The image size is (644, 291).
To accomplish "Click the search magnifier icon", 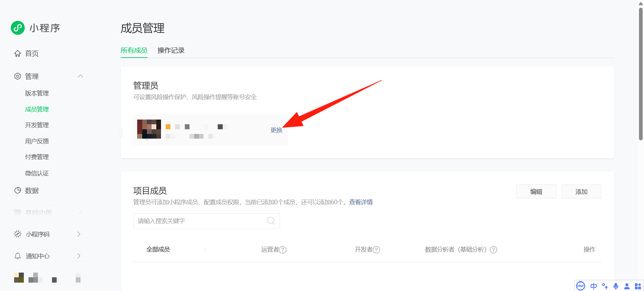I will point(271,221).
